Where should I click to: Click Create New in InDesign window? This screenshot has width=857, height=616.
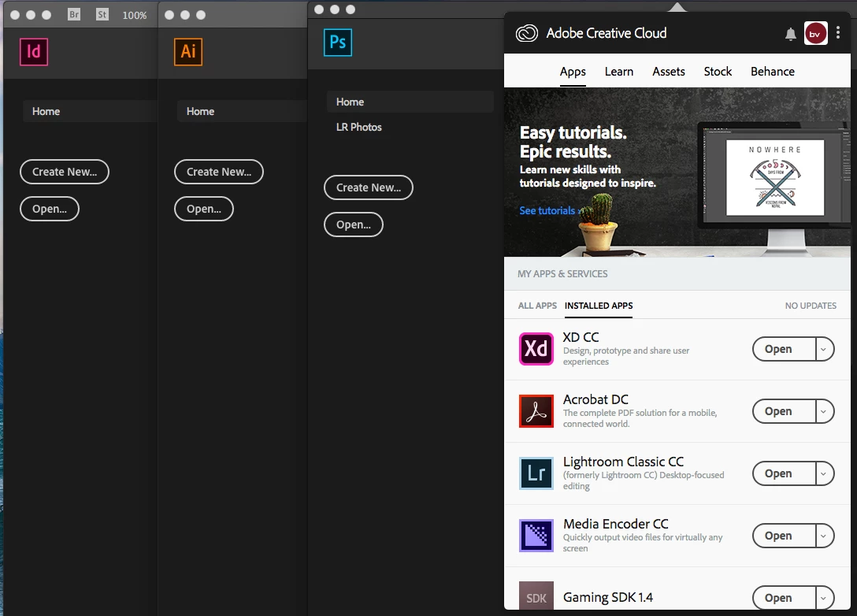65,172
